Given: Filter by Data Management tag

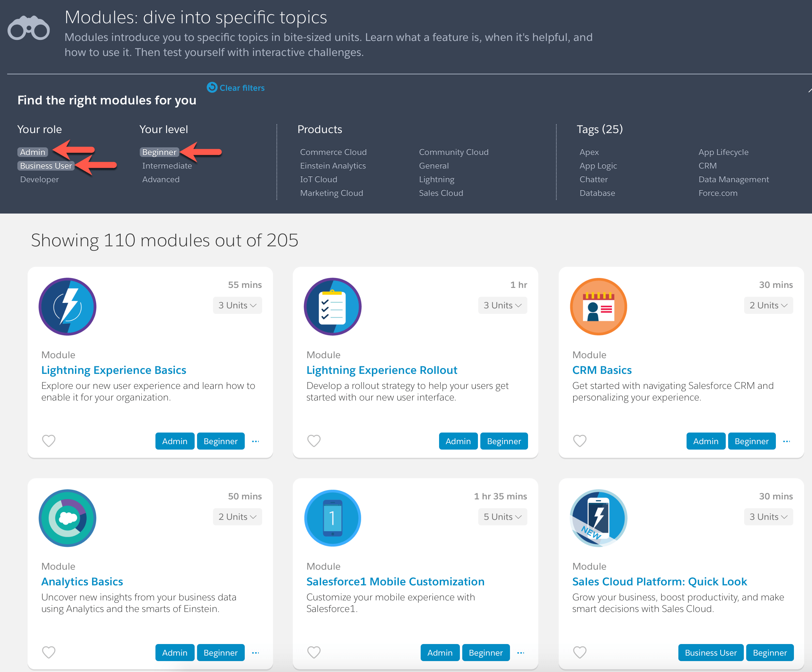Looking at the screenshot, I should (x=734, y=179).
